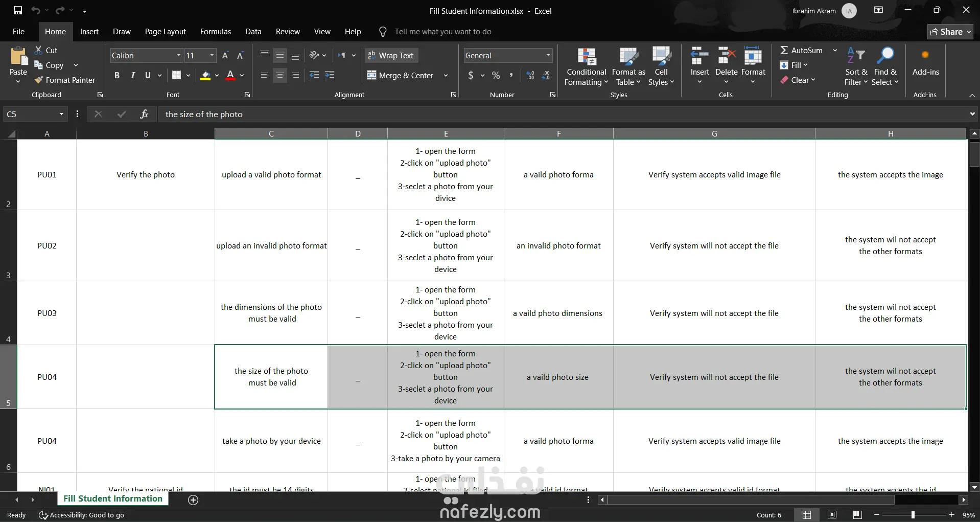Click the Save icon in the title bar
The image size is (980, 522).
18,10
